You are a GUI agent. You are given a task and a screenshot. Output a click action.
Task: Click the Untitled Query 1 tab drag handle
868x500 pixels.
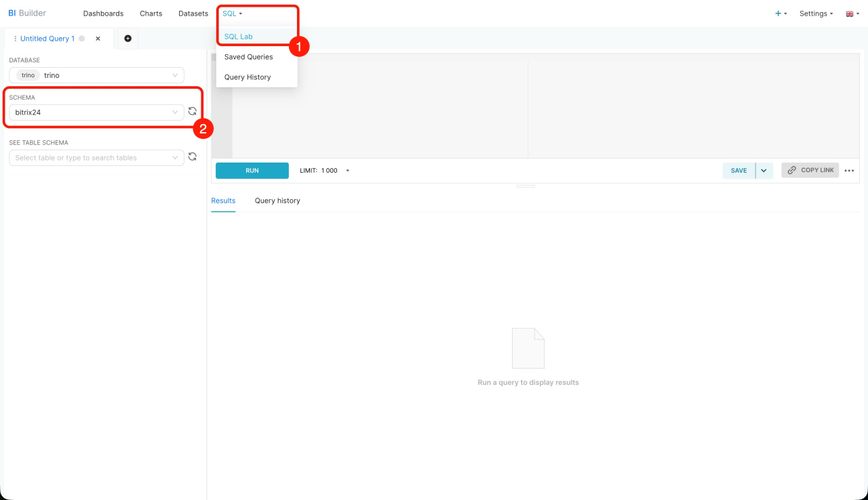tap(15, 39)
